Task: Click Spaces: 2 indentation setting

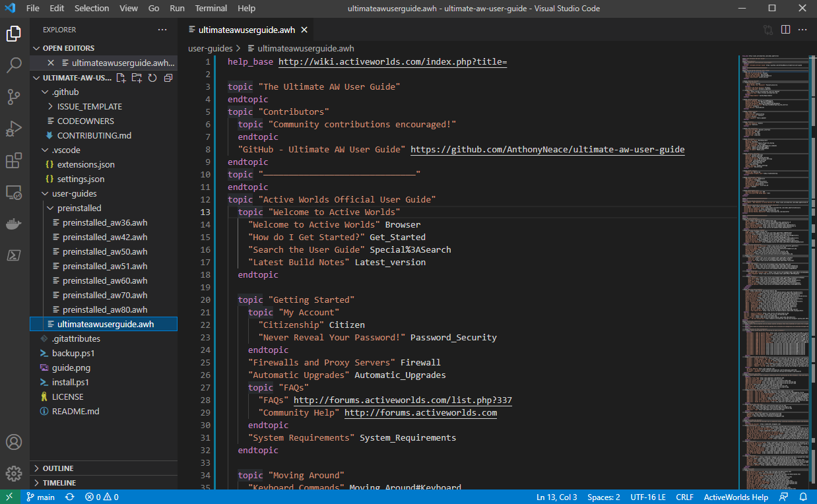Action: tap(604, 497)
